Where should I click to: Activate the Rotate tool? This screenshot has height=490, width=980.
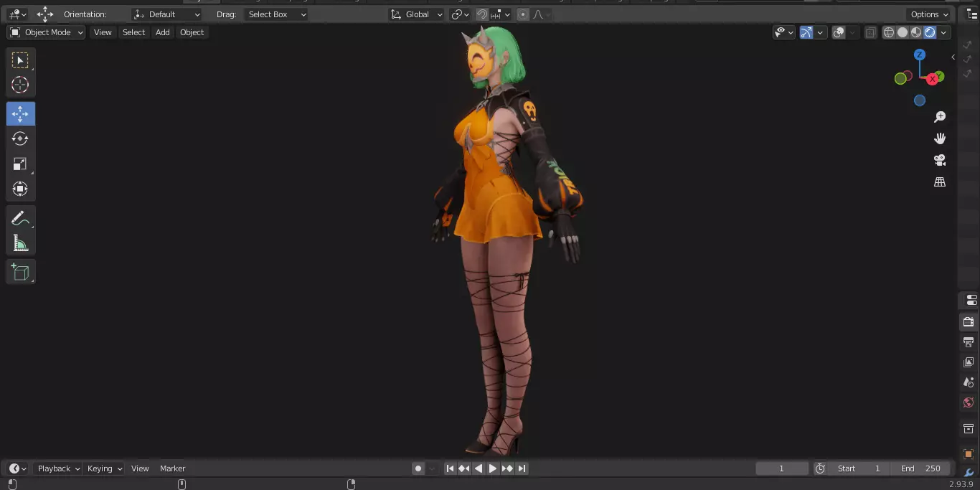(20, 139)
